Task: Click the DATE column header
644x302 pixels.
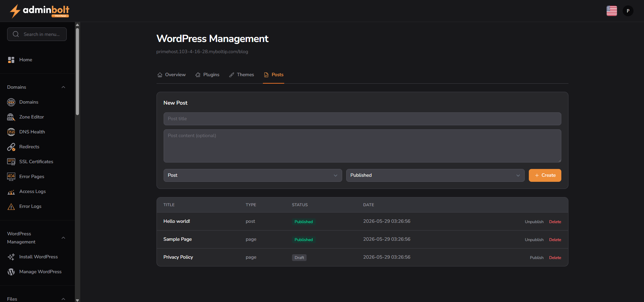Action: pyautogui.click(x=369, y=205)
